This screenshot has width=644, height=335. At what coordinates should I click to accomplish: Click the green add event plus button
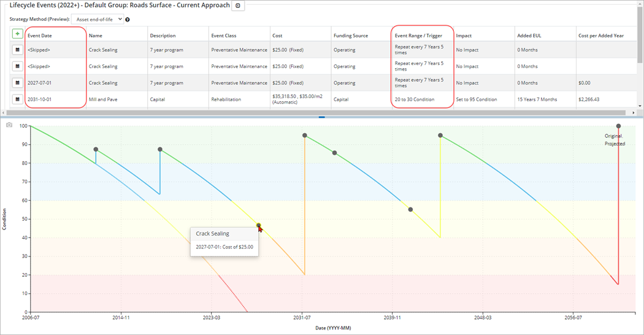[17, 34]
